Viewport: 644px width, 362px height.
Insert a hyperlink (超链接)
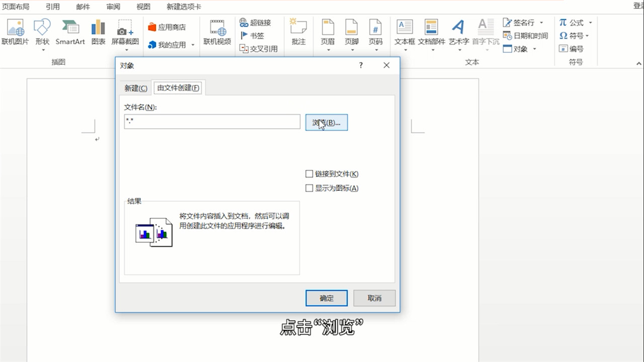click(x=256, y=23)
